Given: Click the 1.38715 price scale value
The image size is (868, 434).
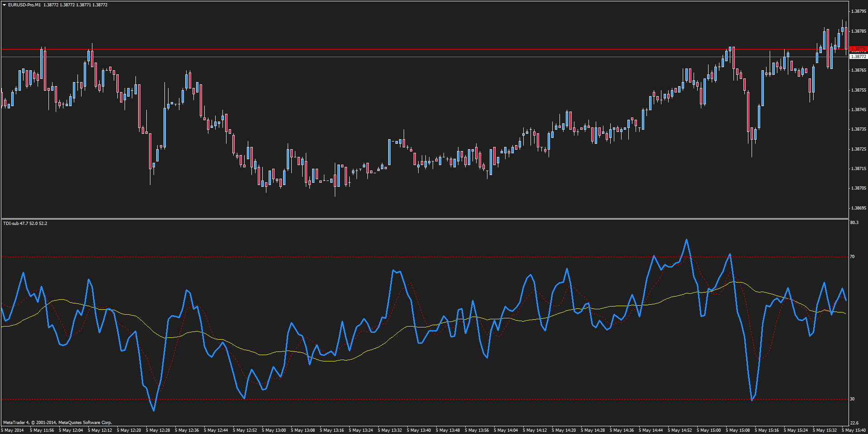Looking at the screenshot, I should [x=859, y=169].
